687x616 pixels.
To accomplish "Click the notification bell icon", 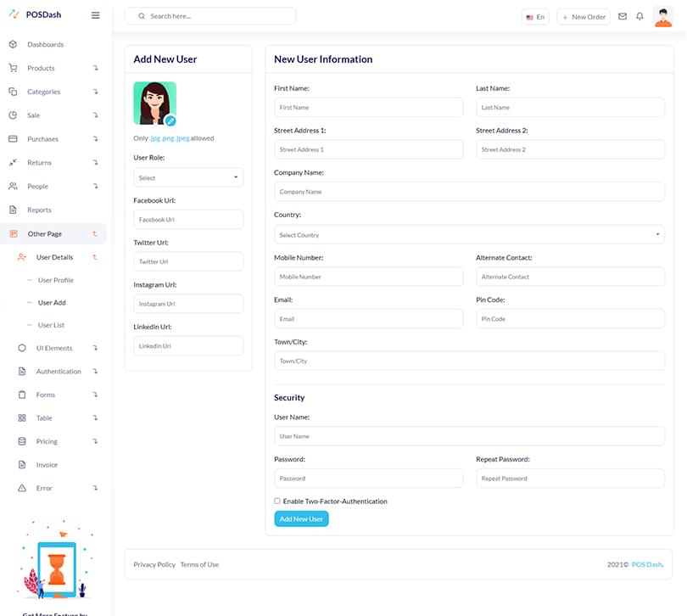I will coord(640,16).
